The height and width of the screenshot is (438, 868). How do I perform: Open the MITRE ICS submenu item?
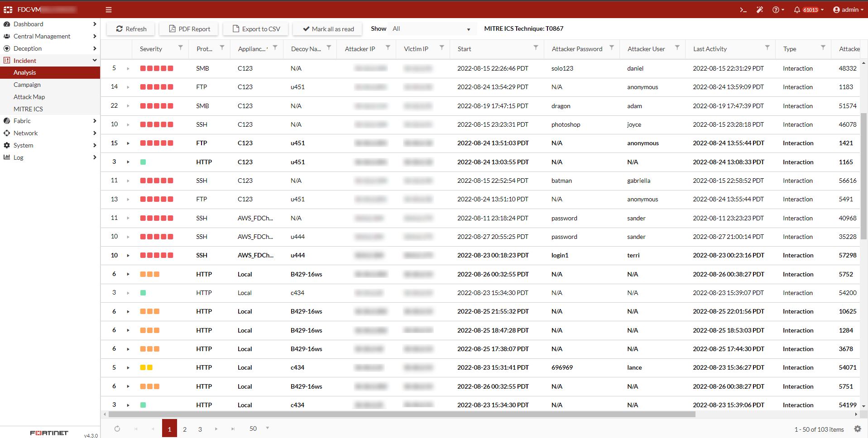[x=50, y=109]
